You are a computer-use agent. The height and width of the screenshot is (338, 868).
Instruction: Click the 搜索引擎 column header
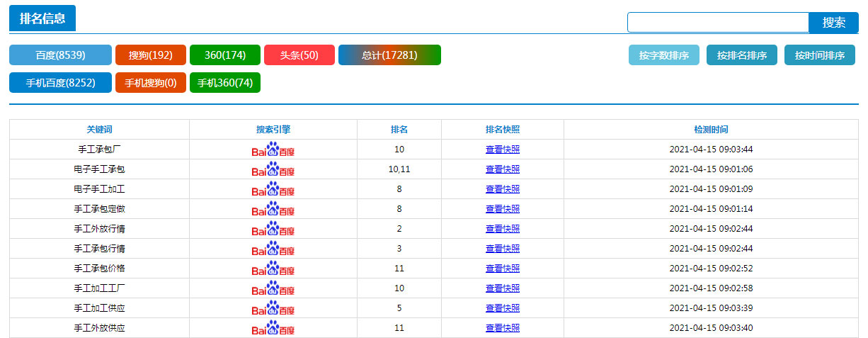coord(273,130)
